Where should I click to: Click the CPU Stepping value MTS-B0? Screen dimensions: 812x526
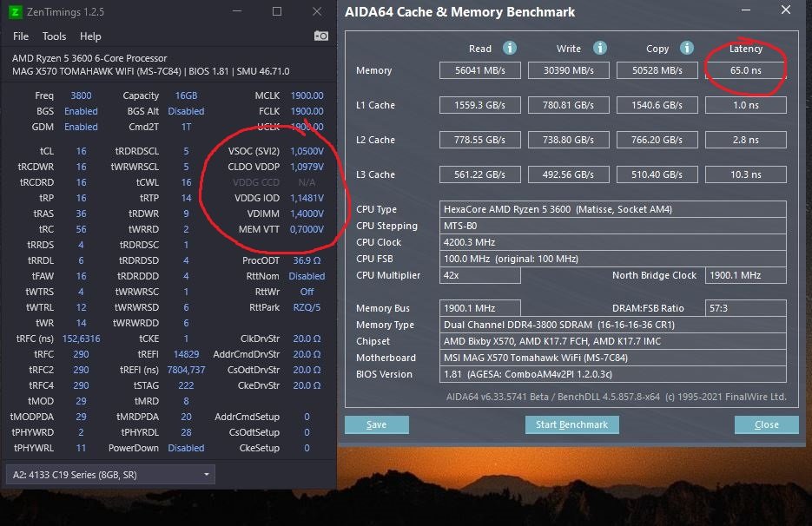612,226
